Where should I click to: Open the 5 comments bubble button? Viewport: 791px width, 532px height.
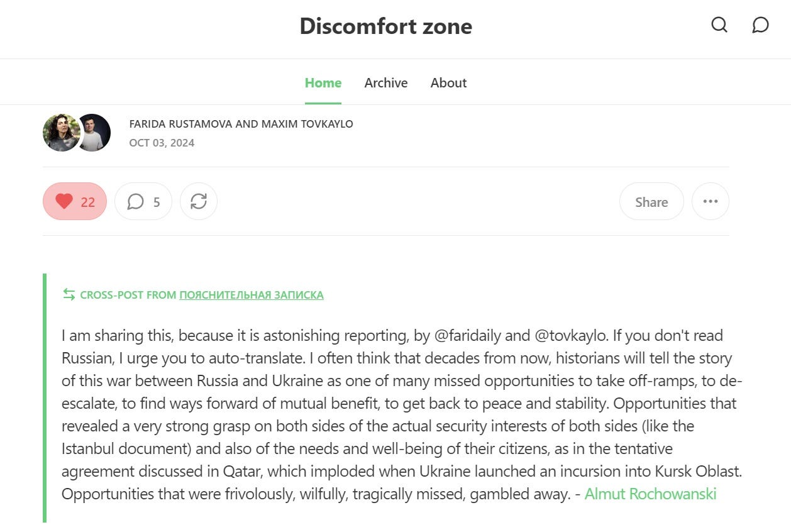click(143, 201)
